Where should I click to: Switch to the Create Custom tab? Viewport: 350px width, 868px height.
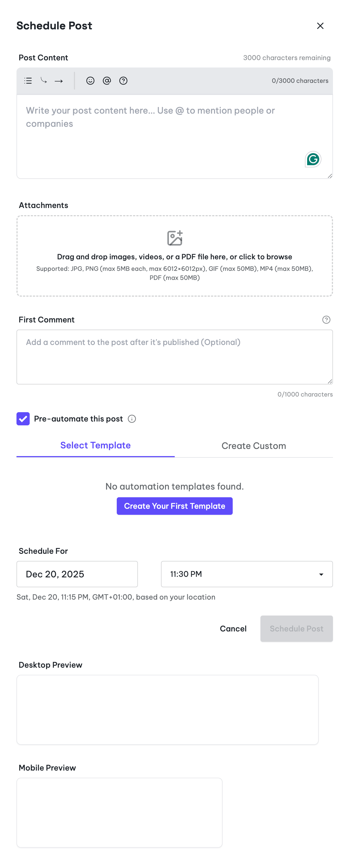point(254,445)
